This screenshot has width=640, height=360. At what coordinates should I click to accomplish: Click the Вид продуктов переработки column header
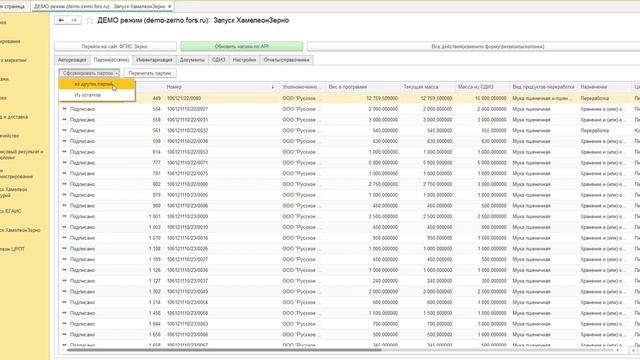click(544, 87)
